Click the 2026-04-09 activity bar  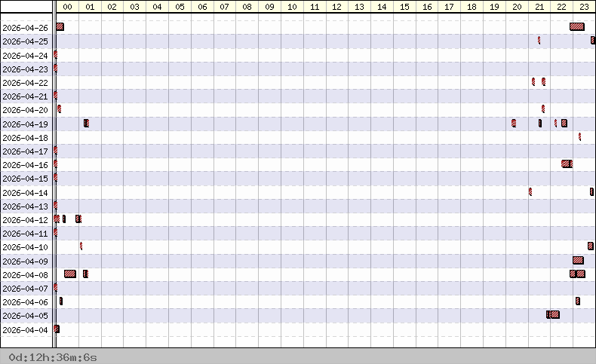[x=578, y=260]
